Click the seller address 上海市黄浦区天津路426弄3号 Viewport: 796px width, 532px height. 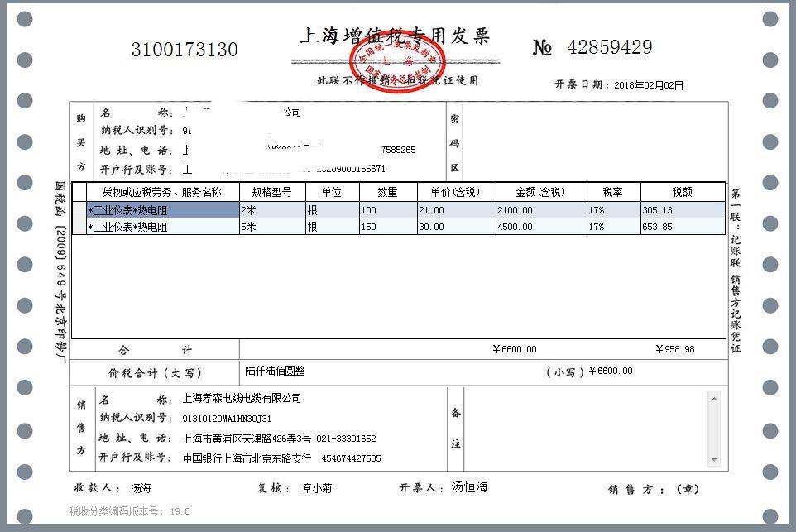click(x=247, y=439)
